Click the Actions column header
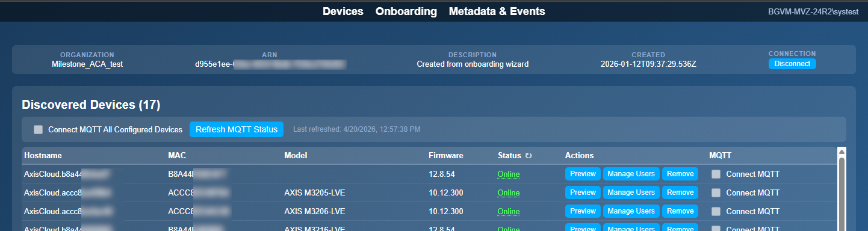This screenshot has width=868, height=231. tap(579, 155)
